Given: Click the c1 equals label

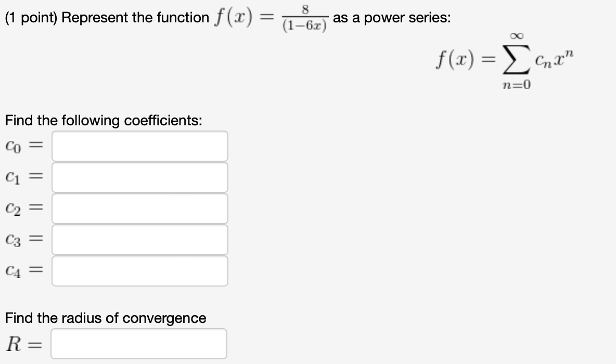Looking at the screenshot, I should pyautogui.click(x=23, y=177).
